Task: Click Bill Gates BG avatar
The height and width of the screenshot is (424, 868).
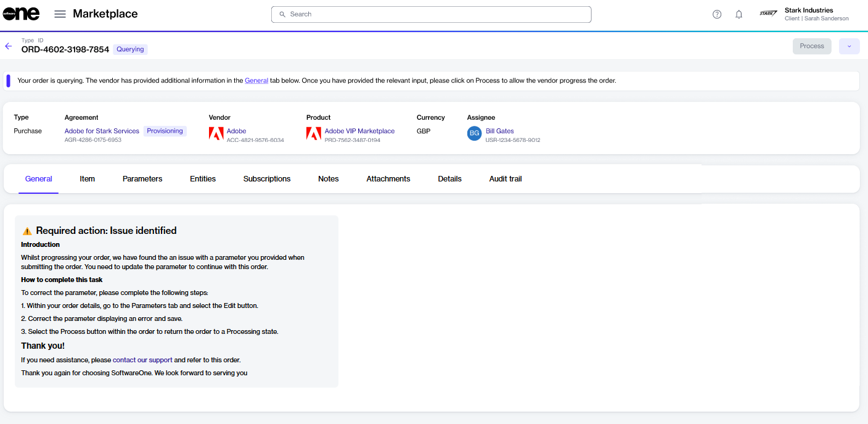Action: tap(474, 134)
